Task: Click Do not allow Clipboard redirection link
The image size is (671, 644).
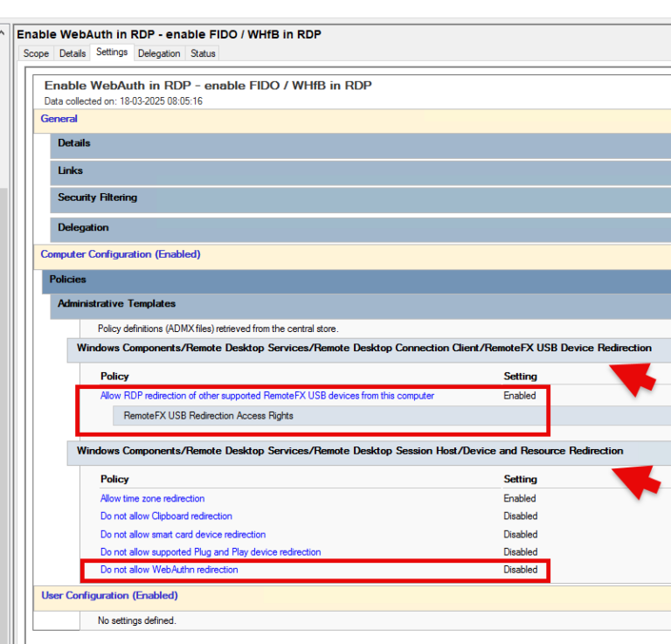Action: [166, 516]
